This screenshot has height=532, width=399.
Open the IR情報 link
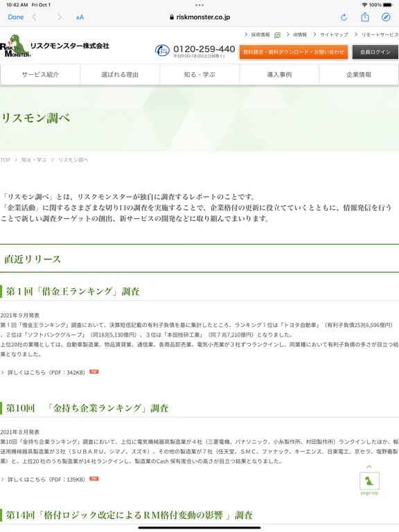coord(300,35)
